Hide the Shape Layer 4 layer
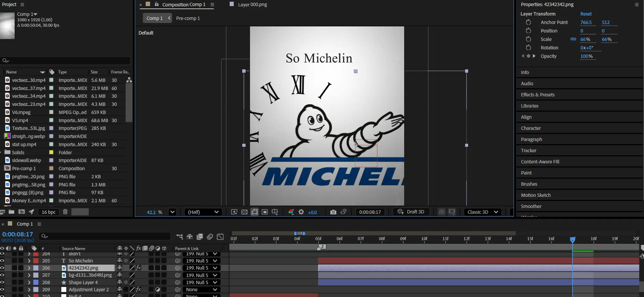 click(2, 282)
